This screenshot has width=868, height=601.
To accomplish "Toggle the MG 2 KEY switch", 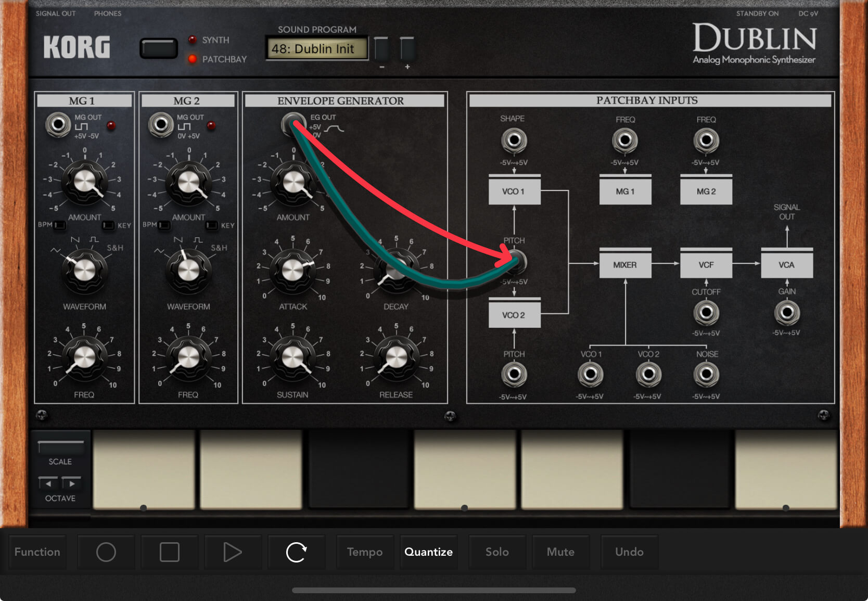I will [x=212, y=225].
